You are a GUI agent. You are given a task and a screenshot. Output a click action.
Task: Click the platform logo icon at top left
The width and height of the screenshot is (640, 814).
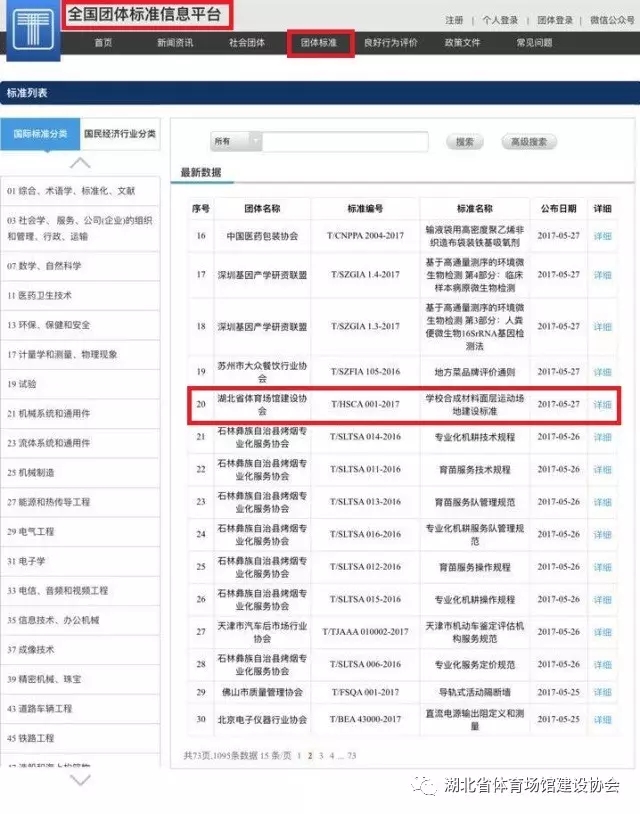point(31,31)
